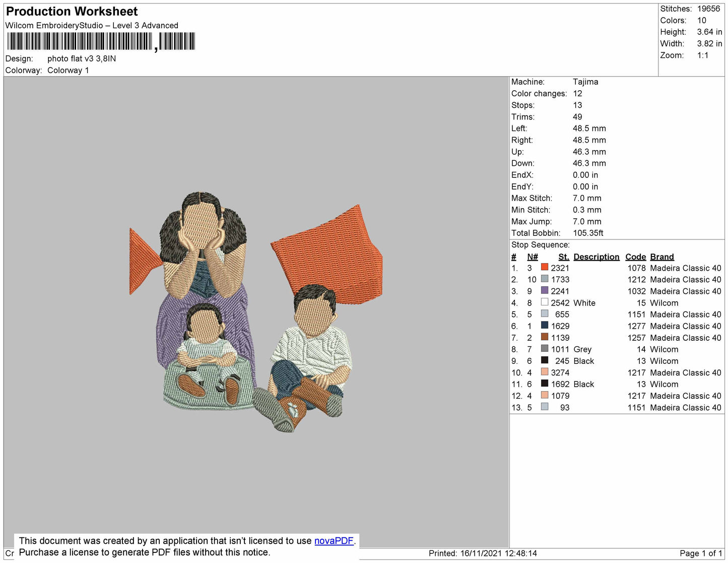Click the Stops value 13
728x563 pixels.
click(x=577, y=105)
